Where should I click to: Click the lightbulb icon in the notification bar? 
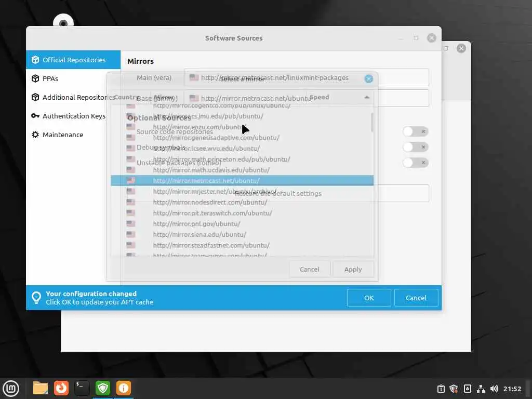36,298
